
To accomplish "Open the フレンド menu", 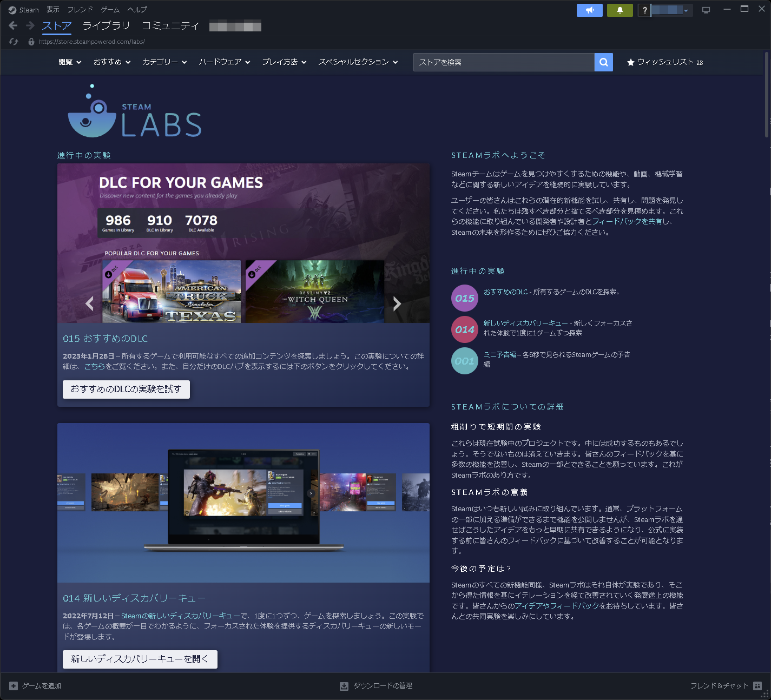I will pyautogui.click(x=80, y=10).
